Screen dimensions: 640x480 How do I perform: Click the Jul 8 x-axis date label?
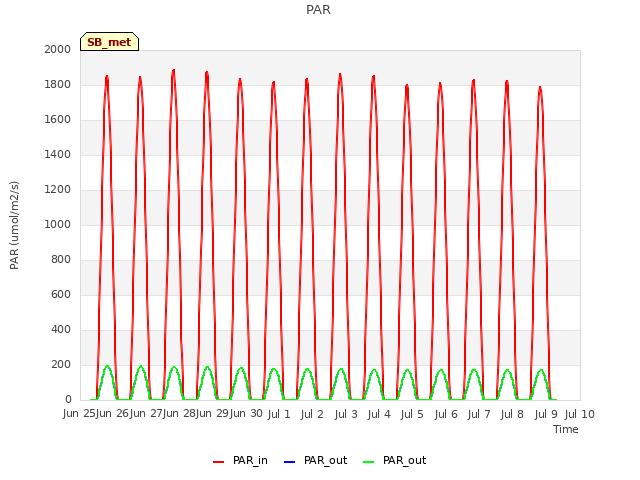click(x=512, y=414)
